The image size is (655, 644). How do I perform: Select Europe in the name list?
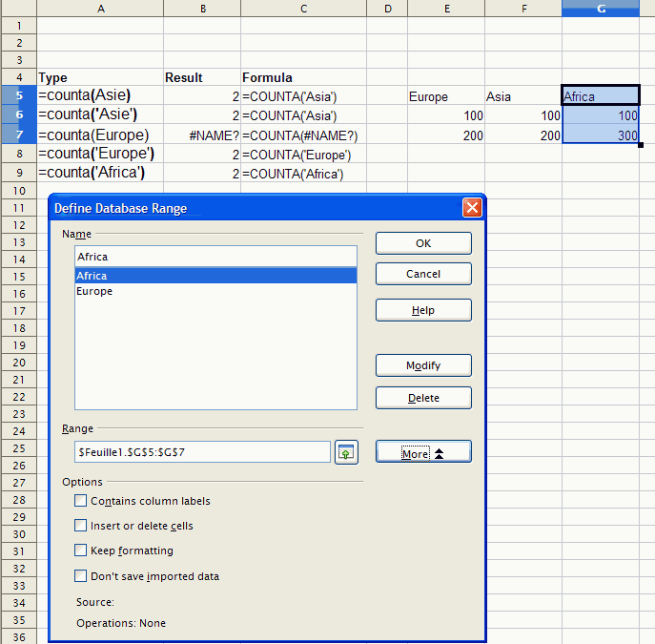click(94, 291)
